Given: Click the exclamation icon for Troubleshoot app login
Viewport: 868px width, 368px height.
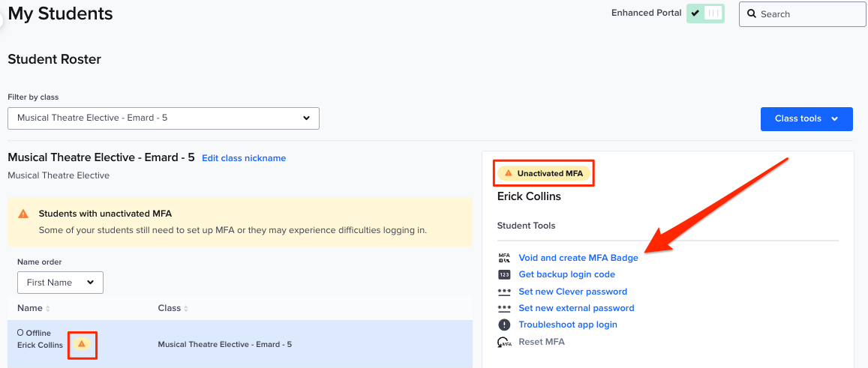Looking at the screenshot, I should pyautogui.click(x=504, y=325).
